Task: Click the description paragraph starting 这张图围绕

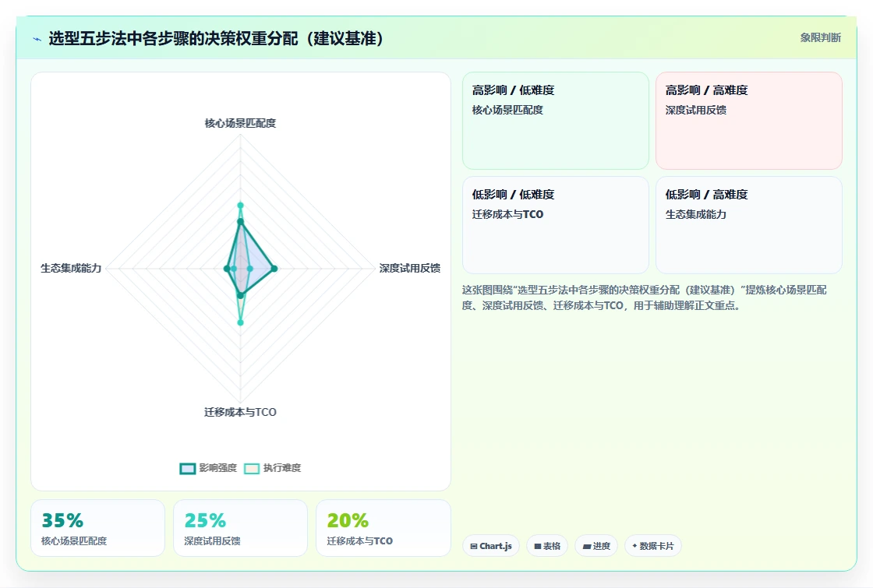Action: 644,298
